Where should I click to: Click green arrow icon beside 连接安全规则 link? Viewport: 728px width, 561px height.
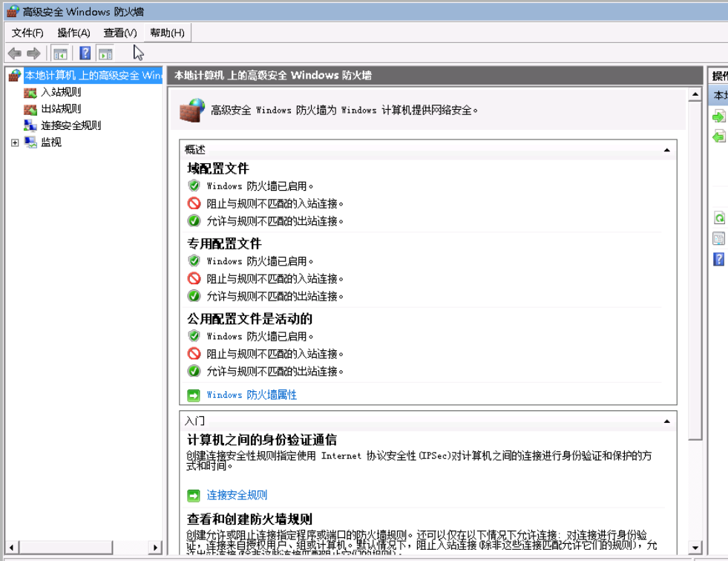194,496
